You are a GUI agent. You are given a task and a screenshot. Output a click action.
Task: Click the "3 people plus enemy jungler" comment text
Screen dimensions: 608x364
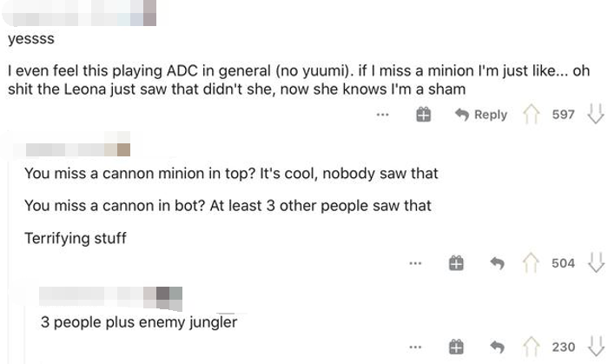(x=139, y=321)
